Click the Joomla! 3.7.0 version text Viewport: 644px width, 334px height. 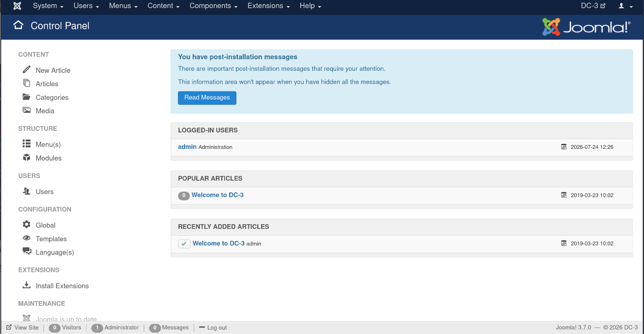click(x=573, y=327)
